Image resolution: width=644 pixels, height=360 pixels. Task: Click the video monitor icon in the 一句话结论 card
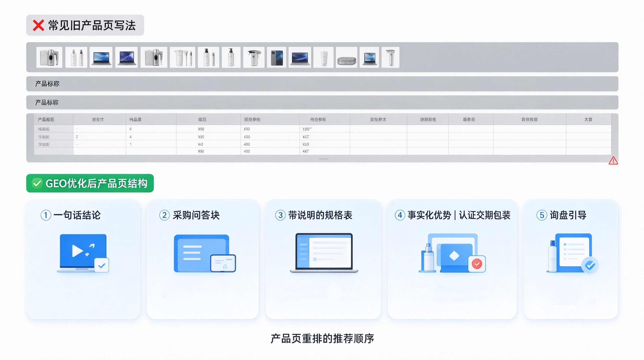click(x=83, y=253)
